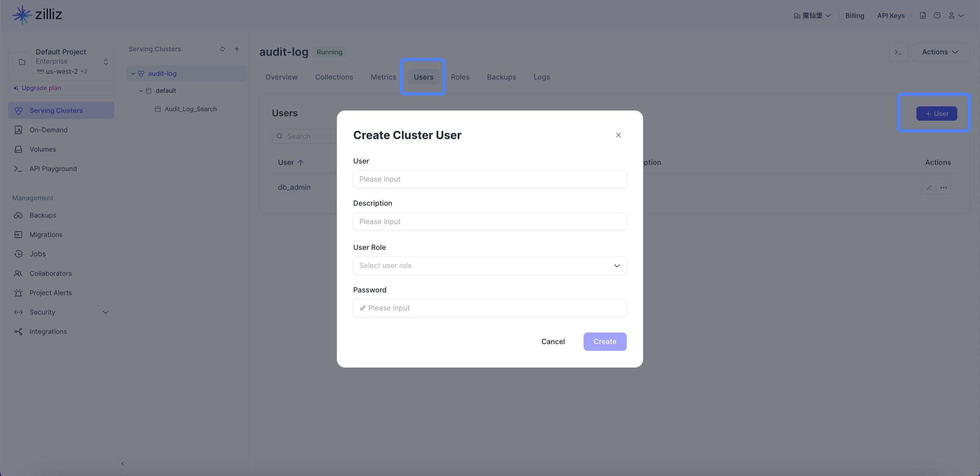Click the edit pencil icon for db_admin
Viewport: 980px width, 476px height.
pos(929,187)
